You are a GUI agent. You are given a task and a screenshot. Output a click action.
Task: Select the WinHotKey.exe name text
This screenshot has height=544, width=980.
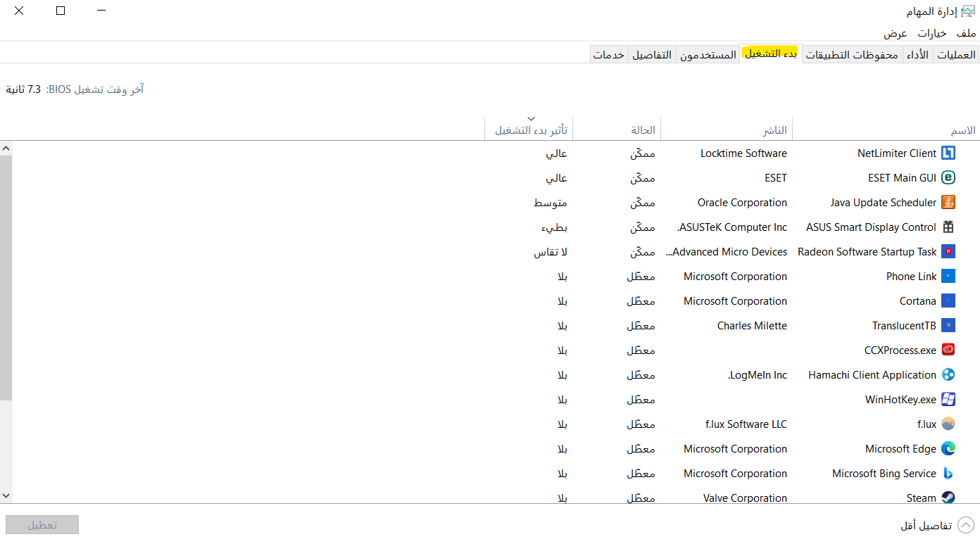pos(901,400)
